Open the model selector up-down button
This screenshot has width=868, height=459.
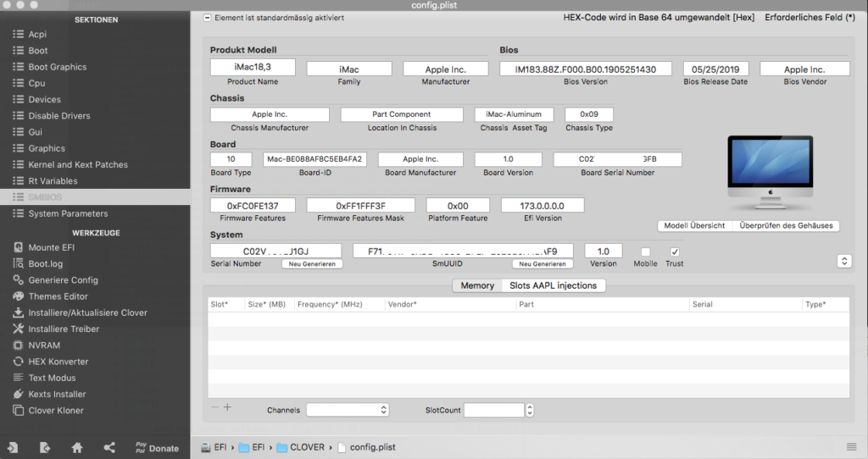pos(844,261)
